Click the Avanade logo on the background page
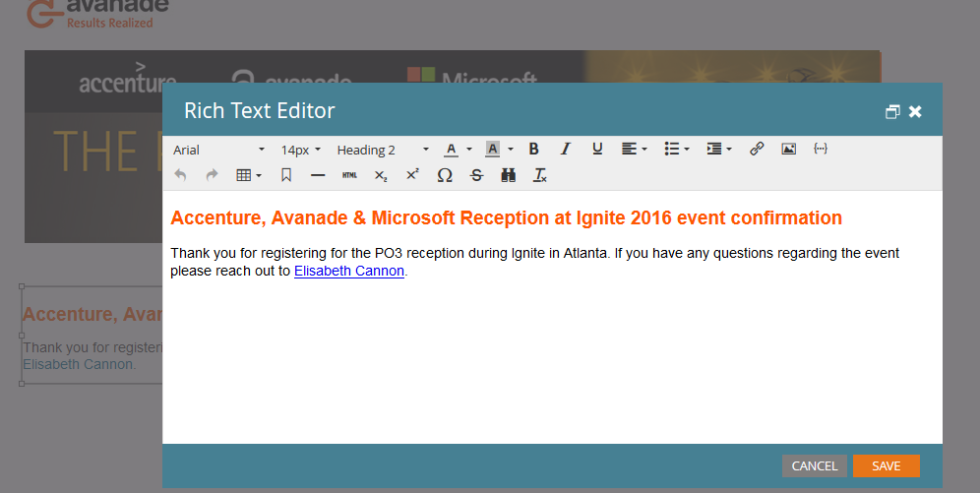Viewport: 980px width, 493px height. [x=96, y=14]
